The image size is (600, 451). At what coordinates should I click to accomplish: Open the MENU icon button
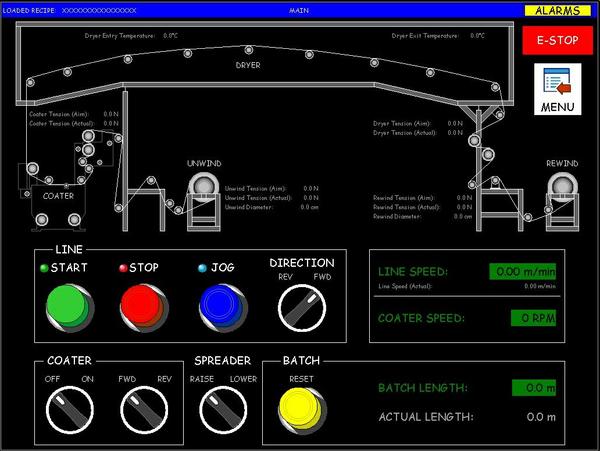(x=558, y=89)
